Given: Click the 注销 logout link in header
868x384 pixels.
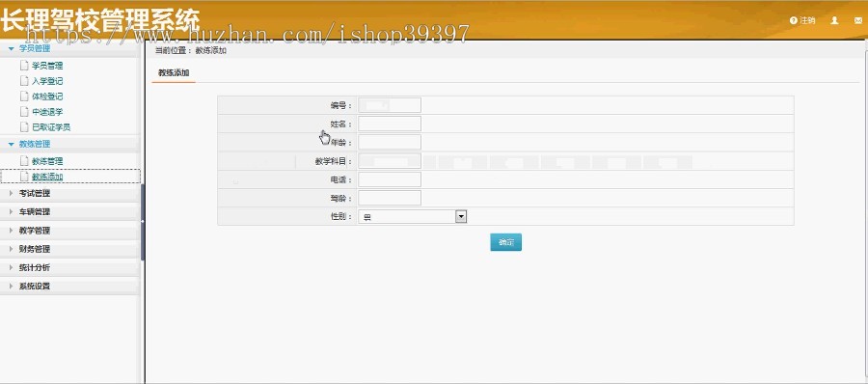Looking at the screenshot, I should tap(802, 20).
